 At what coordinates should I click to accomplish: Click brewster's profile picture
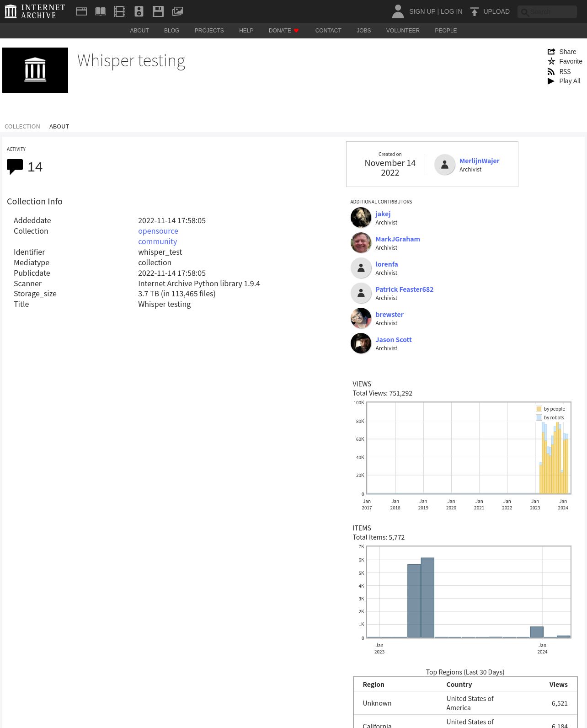point(361,318)
